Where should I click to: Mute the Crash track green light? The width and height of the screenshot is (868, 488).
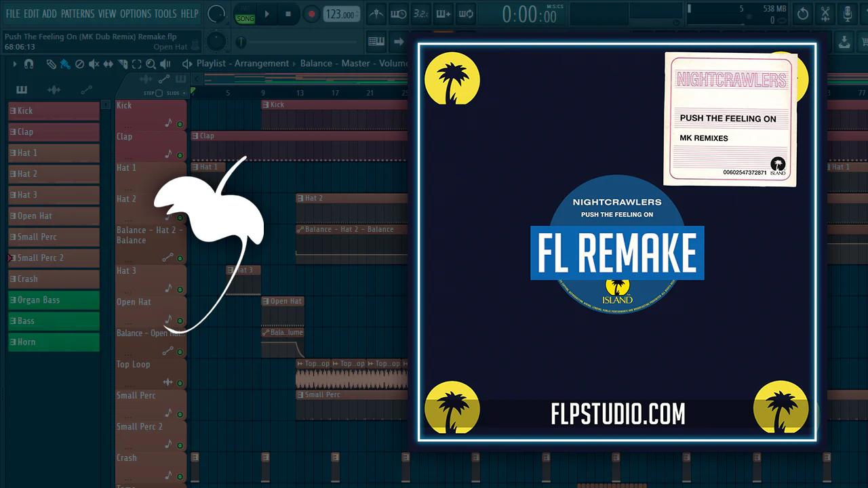point(180,476)
